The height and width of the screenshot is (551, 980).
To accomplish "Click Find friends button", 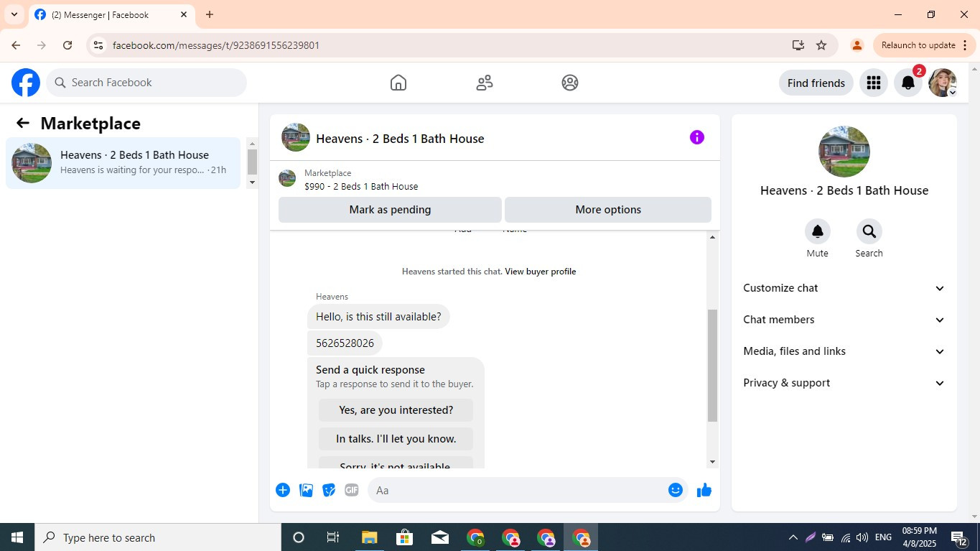I will 816,83.
